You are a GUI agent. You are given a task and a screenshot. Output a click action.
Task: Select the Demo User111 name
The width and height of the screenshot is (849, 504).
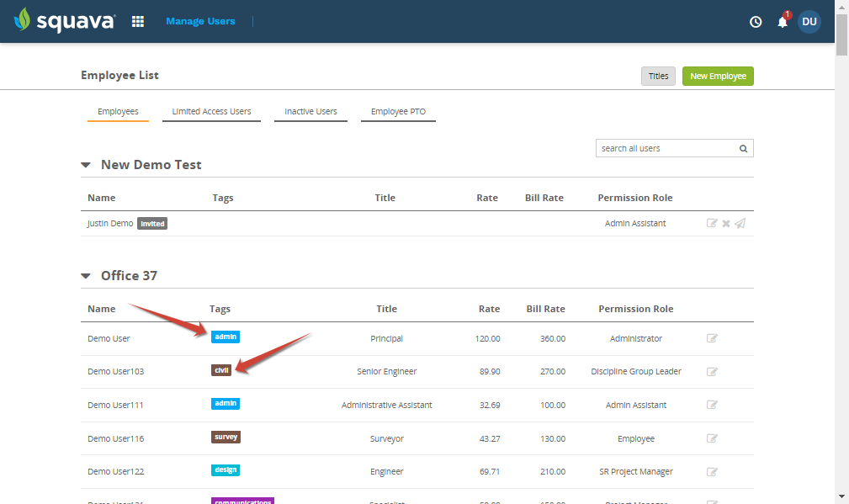pos(115,405)
